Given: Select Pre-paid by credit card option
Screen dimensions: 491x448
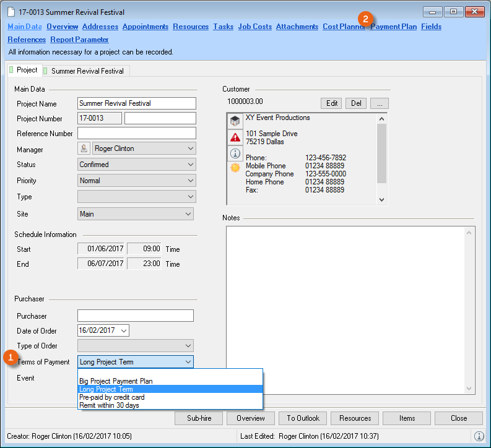Looking at the screenshot, I should click(x=111, y=397).
